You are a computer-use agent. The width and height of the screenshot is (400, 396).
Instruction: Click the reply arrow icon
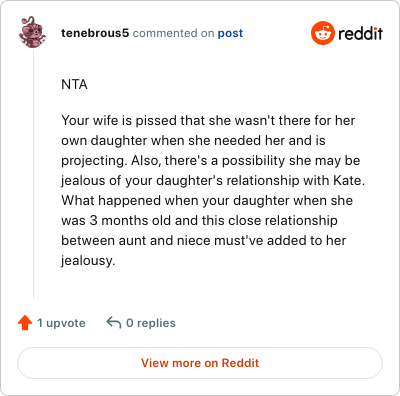[113, 323]
